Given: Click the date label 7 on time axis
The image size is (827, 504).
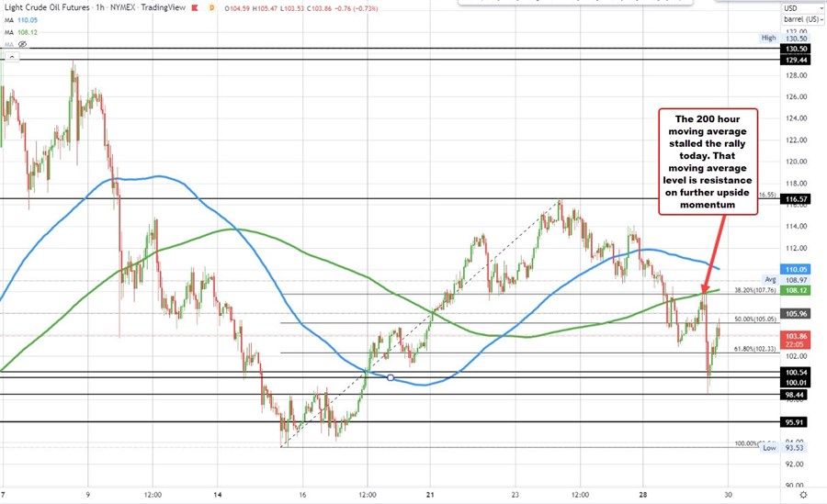Looking at the screenshot, I should click(3, 495).
